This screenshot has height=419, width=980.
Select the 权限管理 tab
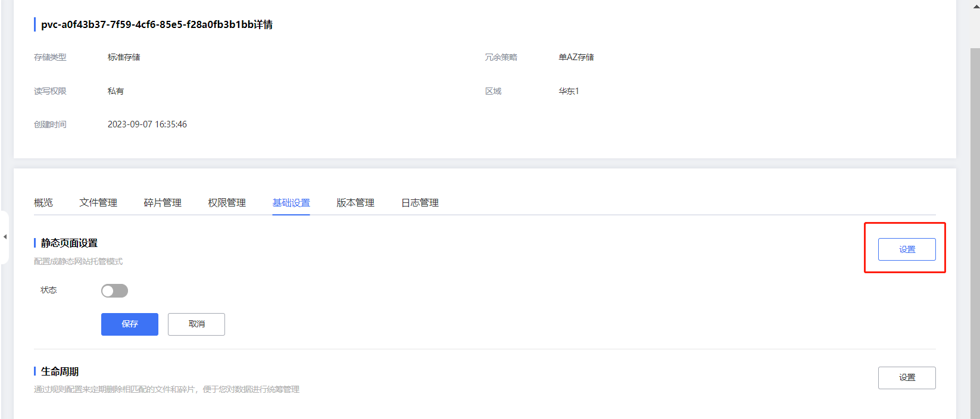point(227,203)
